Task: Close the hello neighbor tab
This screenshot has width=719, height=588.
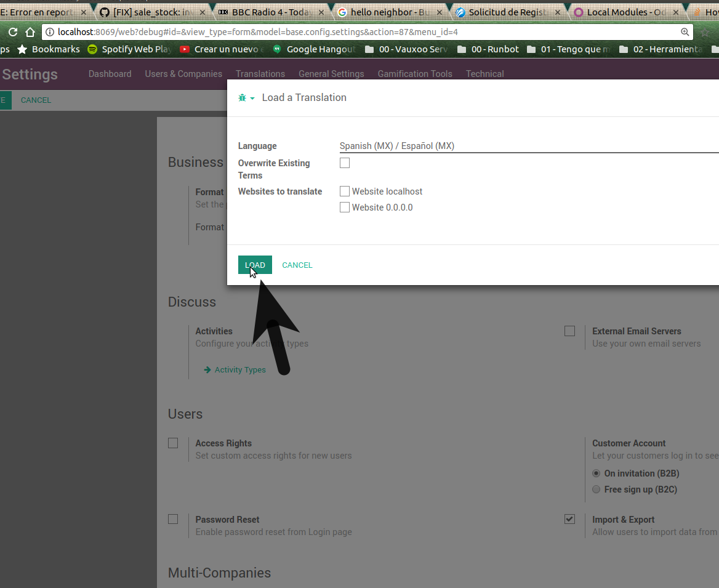Action: tap(440, 12)
